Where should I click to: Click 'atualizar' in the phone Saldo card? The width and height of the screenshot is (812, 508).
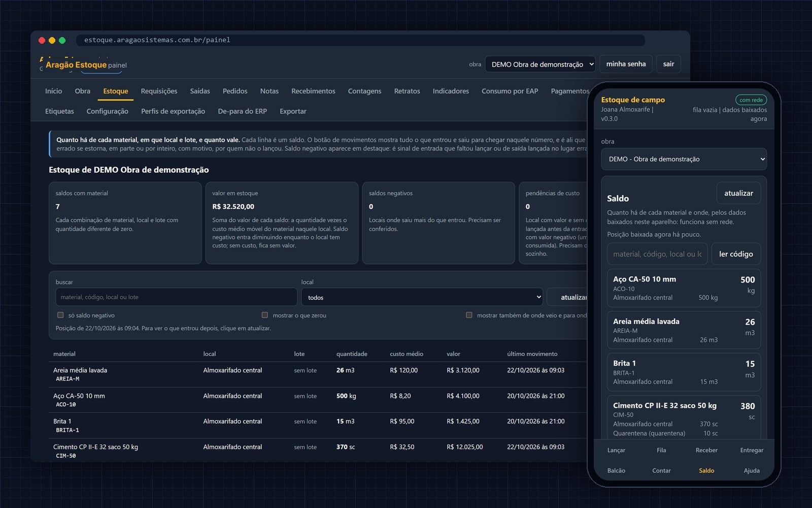(738, 193)
